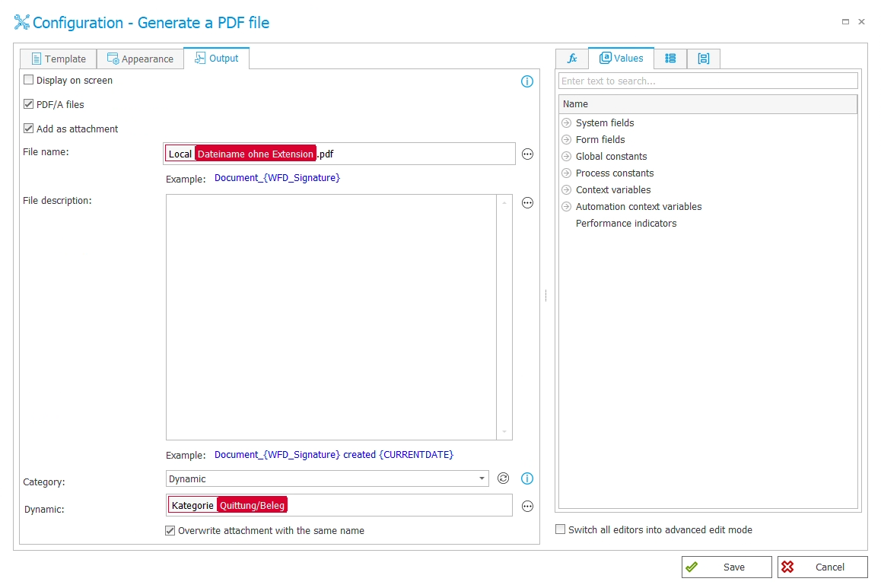Expand Global constants tree node

click(x=566, y=157)
